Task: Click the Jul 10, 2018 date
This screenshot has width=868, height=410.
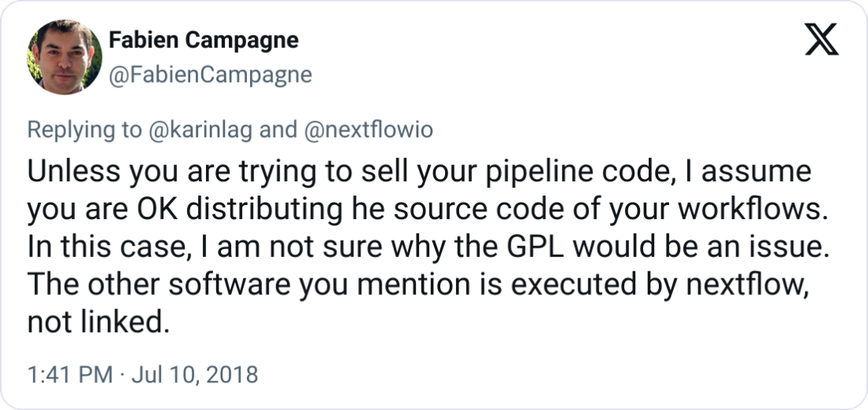Action: pos(195,375)
